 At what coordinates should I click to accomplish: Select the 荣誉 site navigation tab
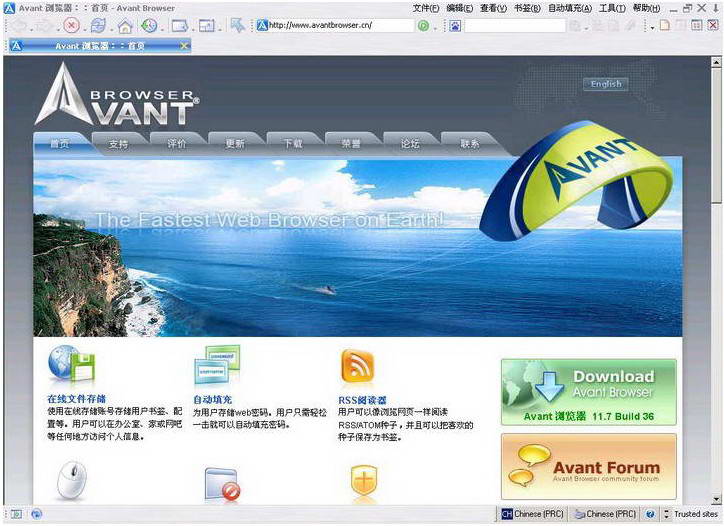[352, 144]
